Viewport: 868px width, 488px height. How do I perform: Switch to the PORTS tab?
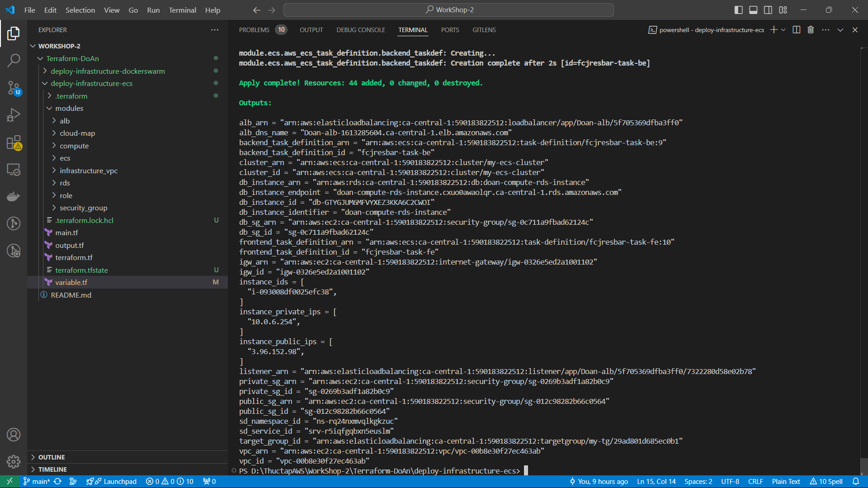450,30
